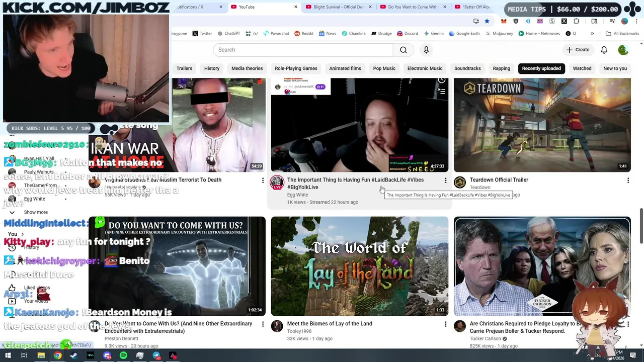Screen dimensions: 644x362
Task: Open options menu for Meet the Biomes video
Action: coord(445,324)
